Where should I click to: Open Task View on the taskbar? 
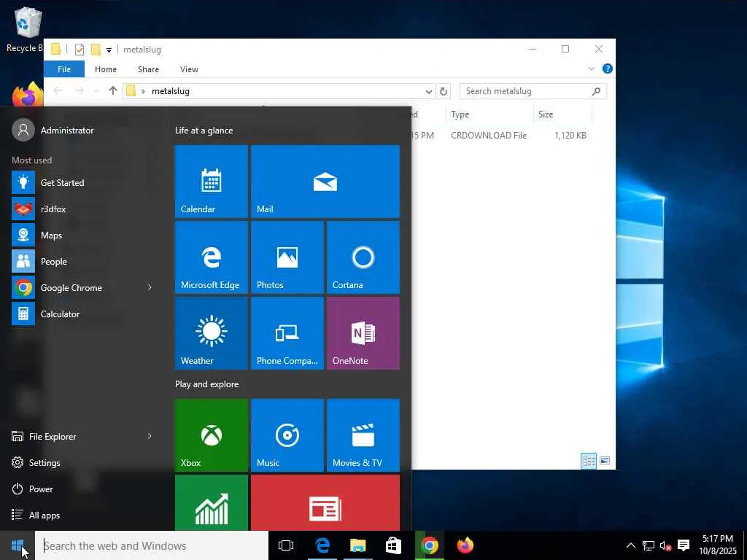286,545
